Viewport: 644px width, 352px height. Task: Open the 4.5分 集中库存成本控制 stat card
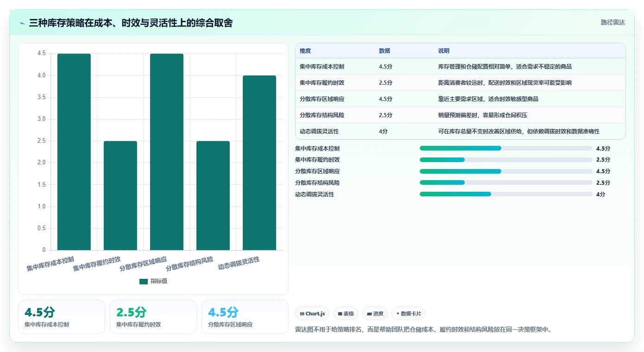point(62,317)
